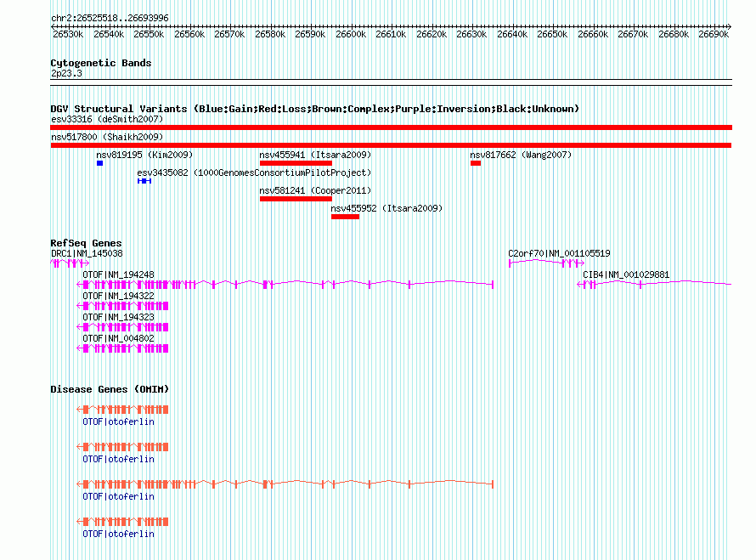Select the long OTOF NM_194248 transcript glyph
756x560 pixels.
[285, 285]
